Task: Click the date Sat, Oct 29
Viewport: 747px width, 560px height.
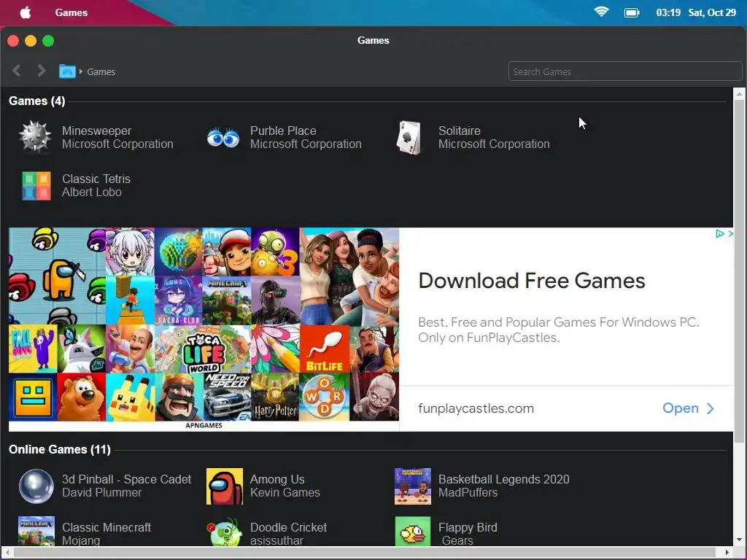Action: click(x=712, y=12)
